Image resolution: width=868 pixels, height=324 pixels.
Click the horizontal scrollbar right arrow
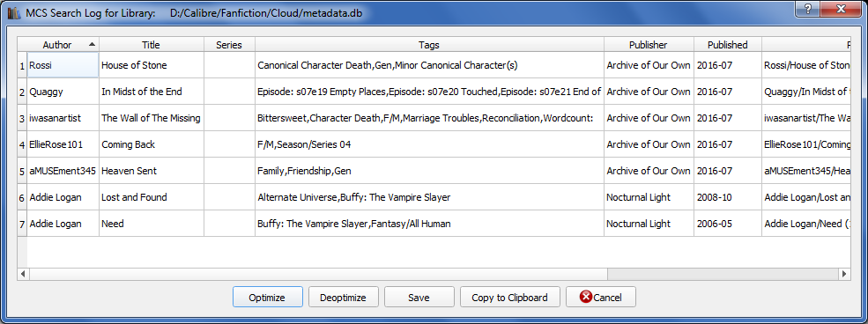pyautogui.click(x=844, y=274)
